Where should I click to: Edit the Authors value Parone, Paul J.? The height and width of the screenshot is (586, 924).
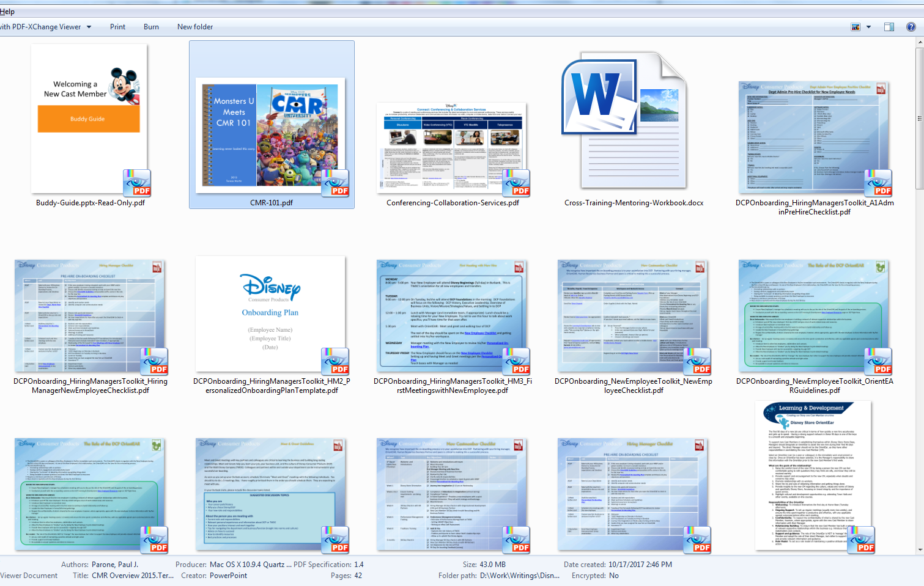[115, 565]
